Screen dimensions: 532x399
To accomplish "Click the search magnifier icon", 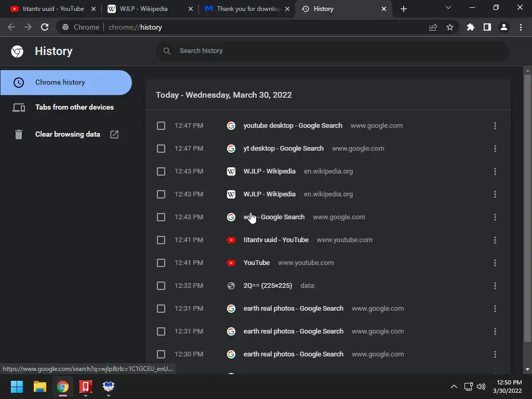I will click(x=167, y=51).
